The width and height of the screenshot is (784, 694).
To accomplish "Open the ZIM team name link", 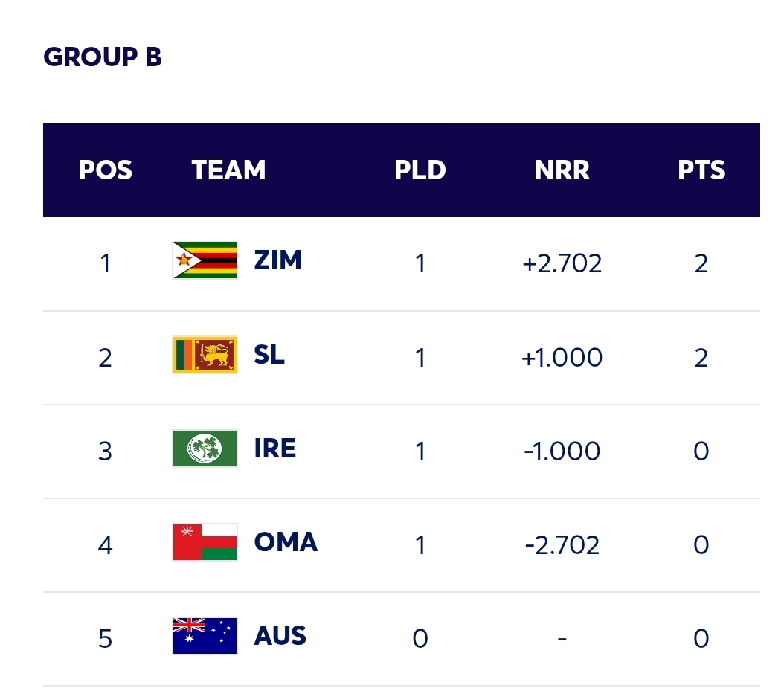I will (x=277, y=261).
